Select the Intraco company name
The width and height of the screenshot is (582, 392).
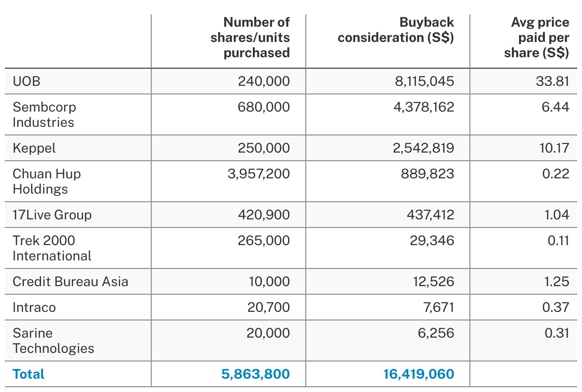coord(34,307)
